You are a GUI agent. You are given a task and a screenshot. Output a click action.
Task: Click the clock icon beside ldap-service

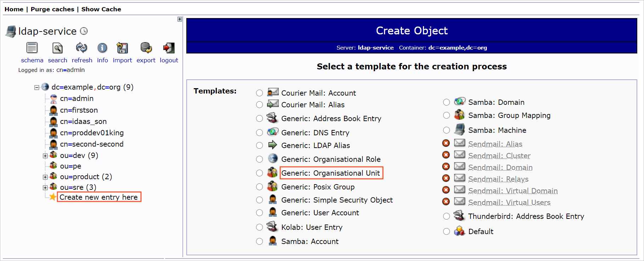coord(84,31)
